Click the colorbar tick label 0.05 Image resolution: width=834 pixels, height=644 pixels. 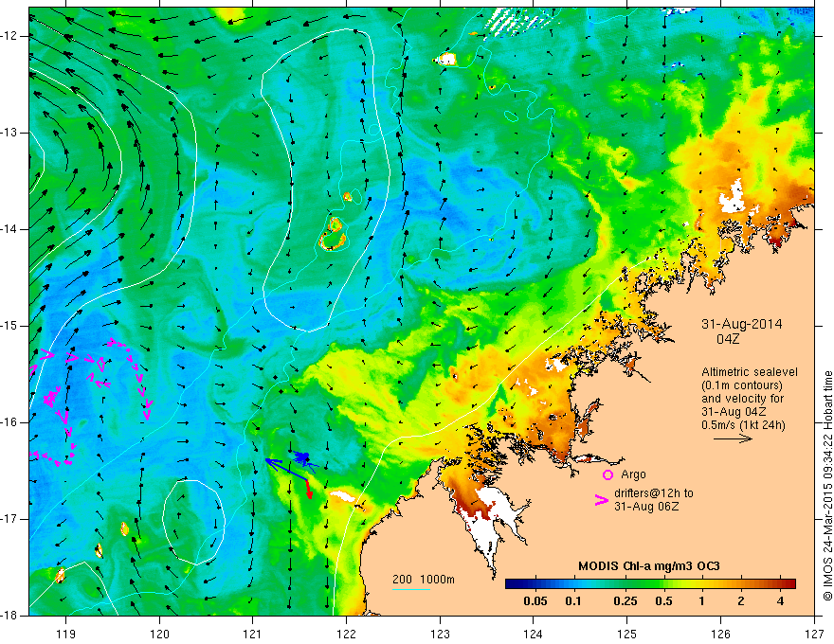535,601
